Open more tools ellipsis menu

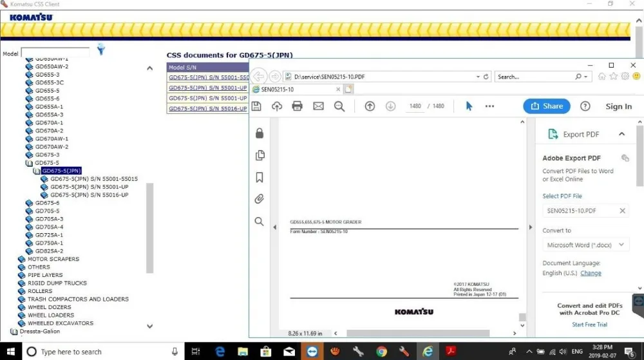click(489, 106)
